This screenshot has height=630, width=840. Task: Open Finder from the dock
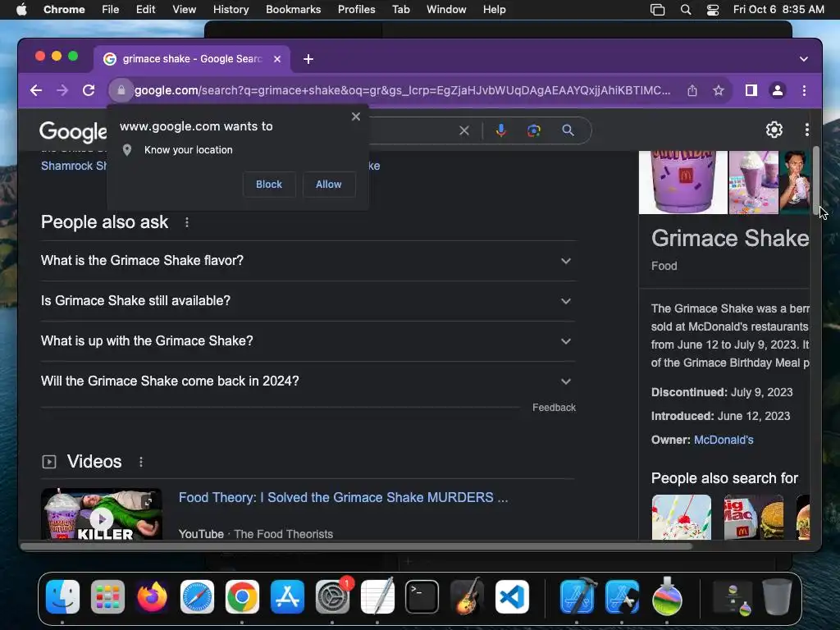point(62,597)
